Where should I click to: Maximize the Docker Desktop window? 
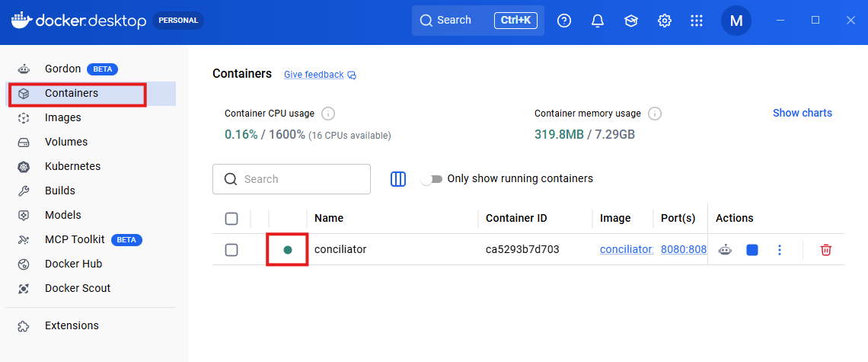[x=815, y=21]
